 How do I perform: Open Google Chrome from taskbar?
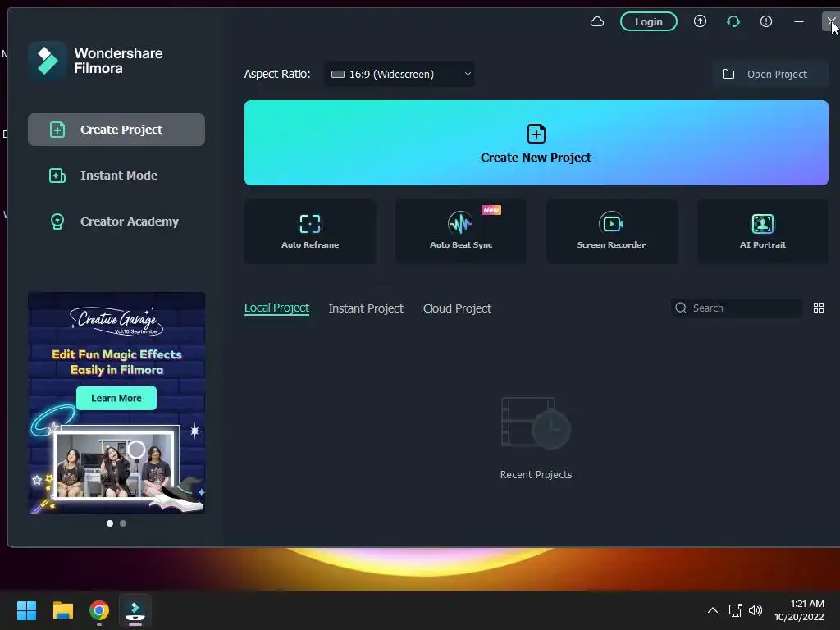click(99, 610)
